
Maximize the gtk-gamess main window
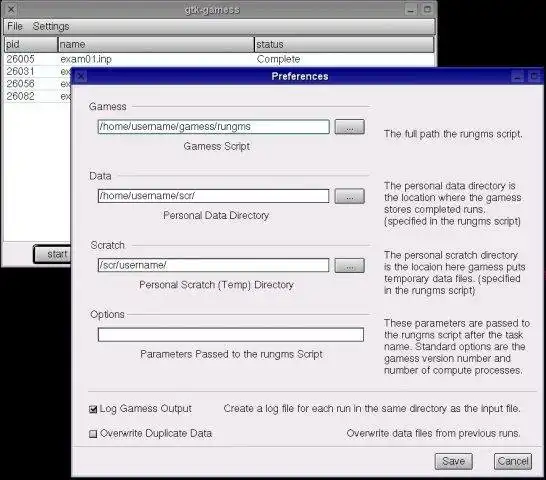pyautogui.click(x=427, y=9)
